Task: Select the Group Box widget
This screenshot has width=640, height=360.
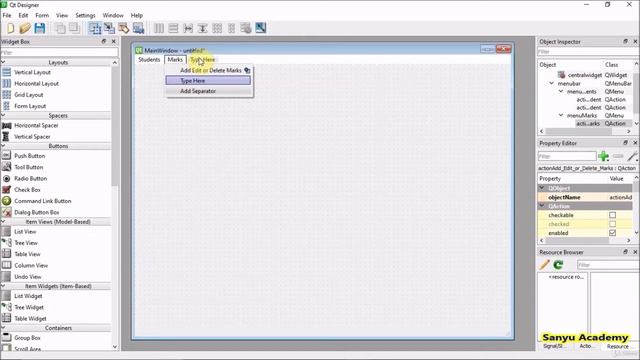Action: click(27, 338)
